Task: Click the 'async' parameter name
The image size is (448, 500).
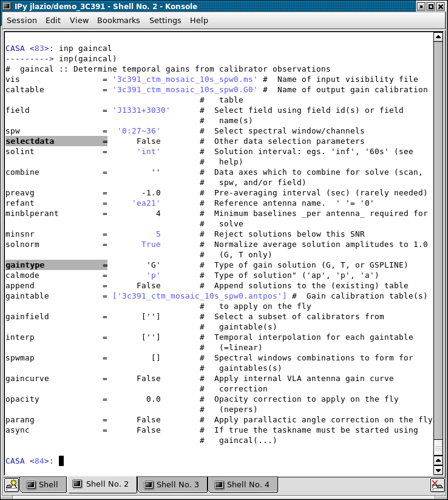Action: [17, 430]
